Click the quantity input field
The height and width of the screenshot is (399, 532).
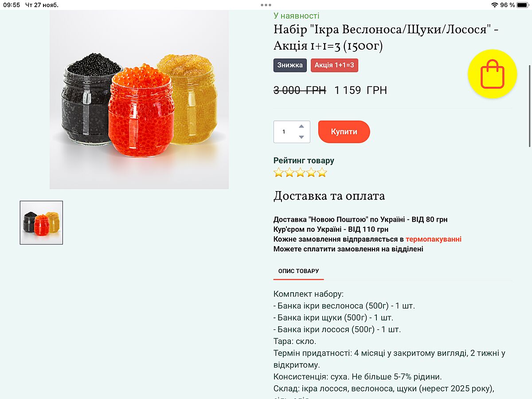click(x=292, y=132)
